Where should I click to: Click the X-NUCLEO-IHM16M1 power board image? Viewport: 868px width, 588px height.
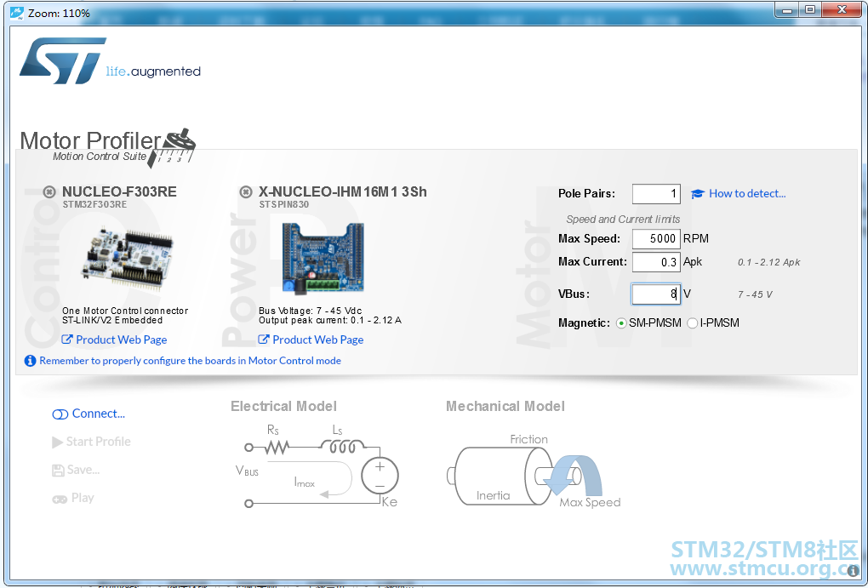pyautogui.click(x=323, y=258)
